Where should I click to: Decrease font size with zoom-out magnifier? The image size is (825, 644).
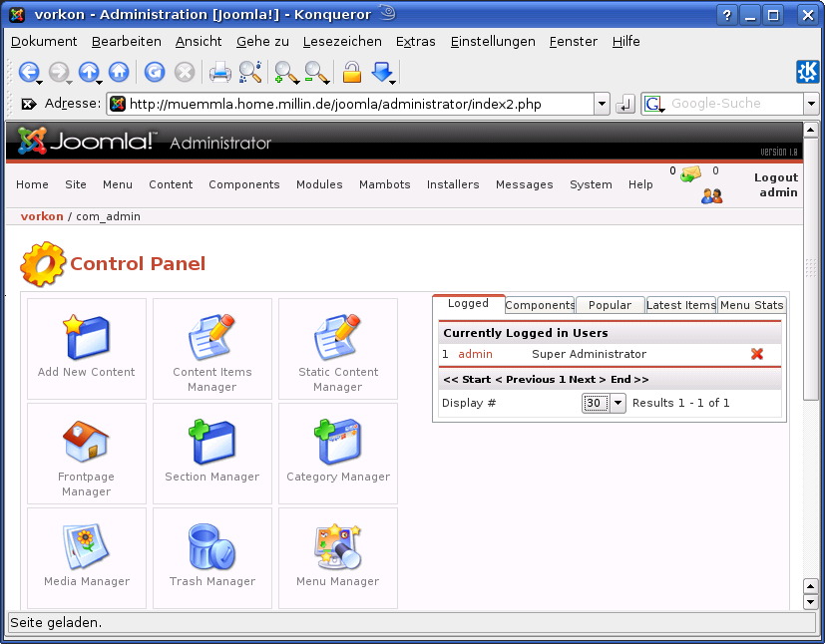pyautogui.click(x=316, y=72)
